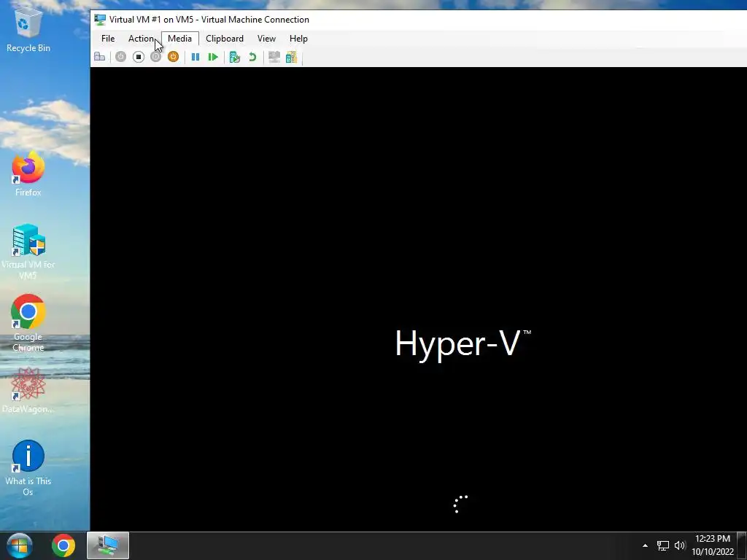This screenshot has height=560, width=747.
Task: Save the VM state with the orange icon
Action: [x=173, y=57]
